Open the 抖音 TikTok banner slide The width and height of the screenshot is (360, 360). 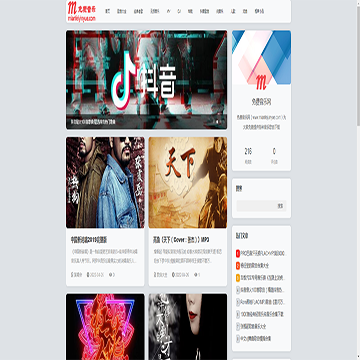[x=146, y=80]
